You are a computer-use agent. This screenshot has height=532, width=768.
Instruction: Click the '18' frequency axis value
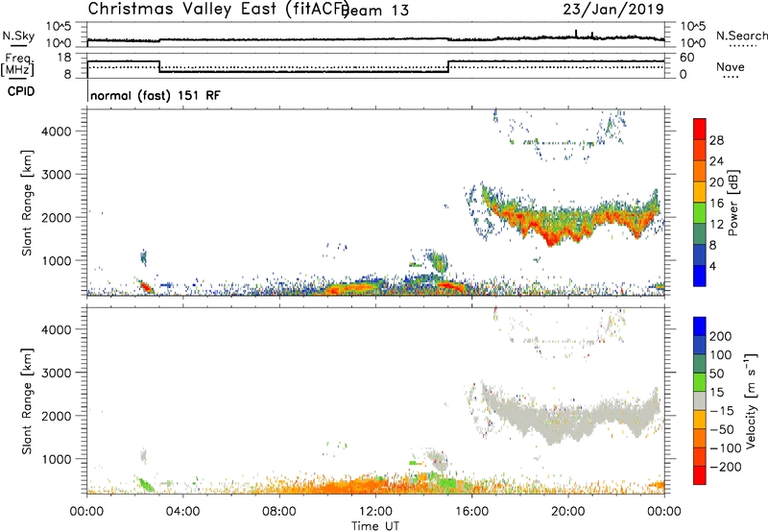64,58
